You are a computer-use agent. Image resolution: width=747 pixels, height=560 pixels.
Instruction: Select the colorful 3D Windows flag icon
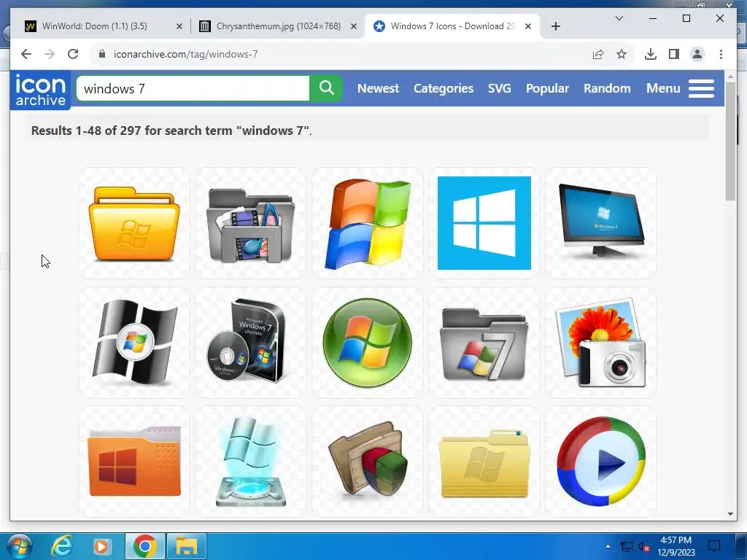click(x=368, y=223)
